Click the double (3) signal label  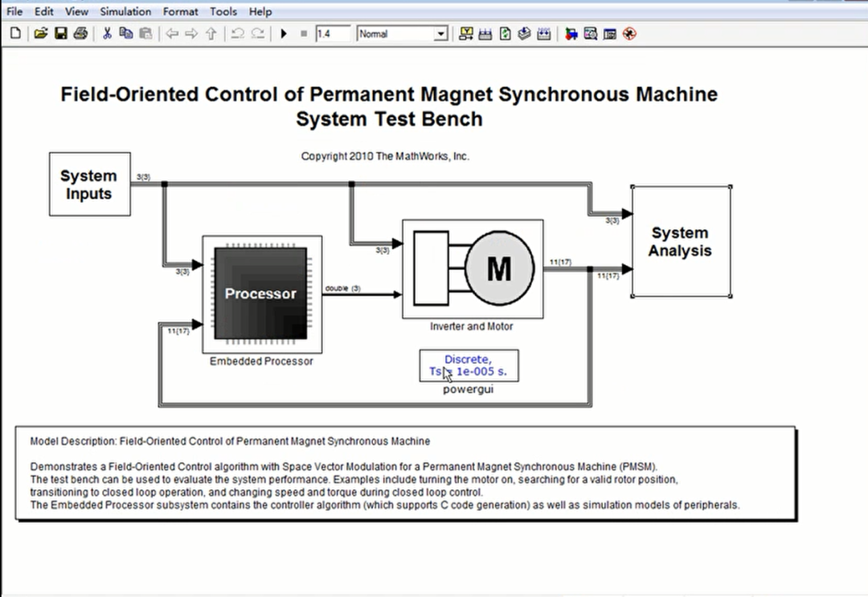point(342,288)
